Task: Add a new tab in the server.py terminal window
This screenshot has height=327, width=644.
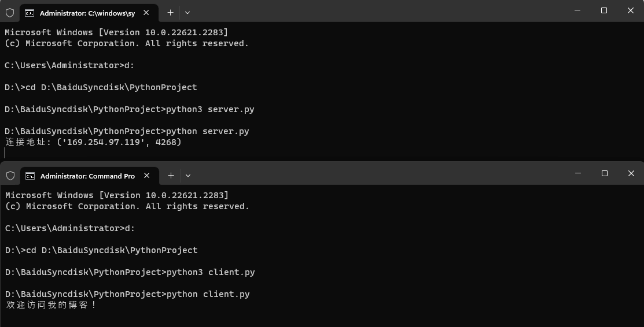Action: [x=170, y=12]
